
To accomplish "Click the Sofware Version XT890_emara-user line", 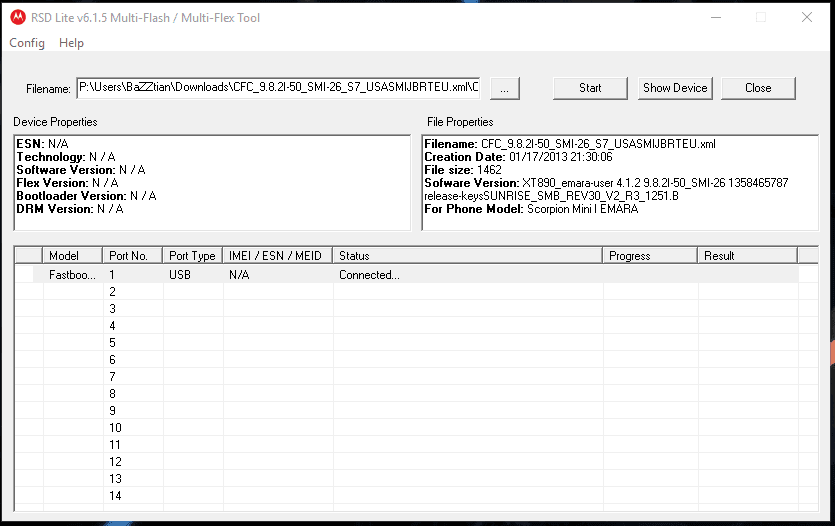I will coord(607,190).
